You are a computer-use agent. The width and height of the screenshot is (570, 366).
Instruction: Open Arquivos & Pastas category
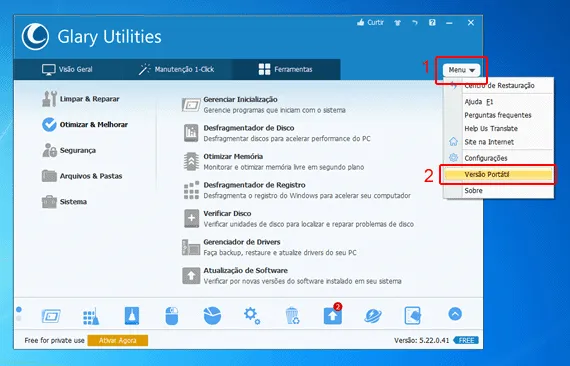pyautogui.click(x=82, y=176)
